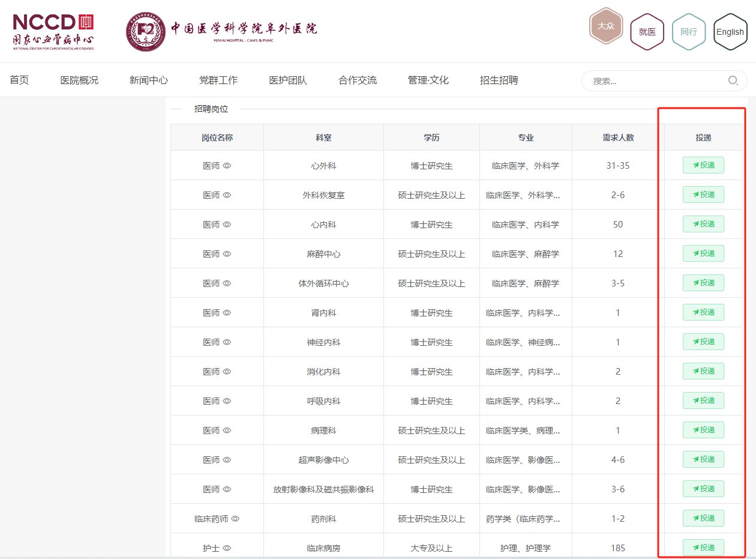Click the search magnifier icon
Screen dimensions: 756x559
(x=733, y=80)
